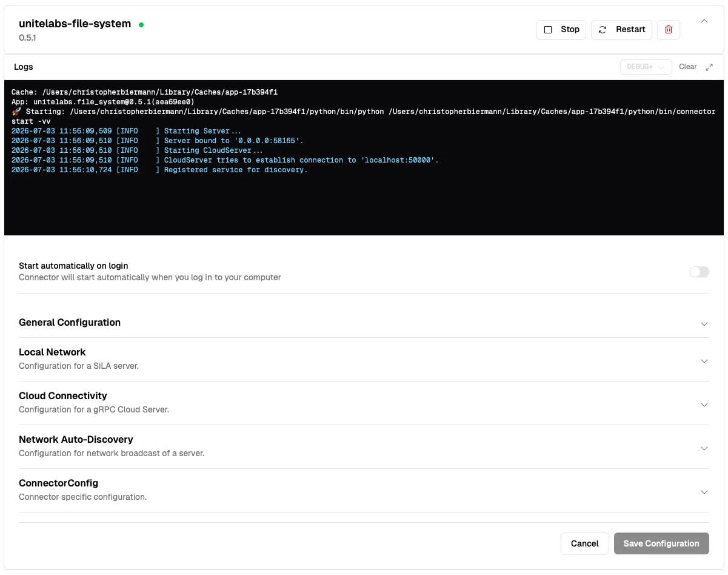Toggle Start automatically on login

(x=699, y=272)
